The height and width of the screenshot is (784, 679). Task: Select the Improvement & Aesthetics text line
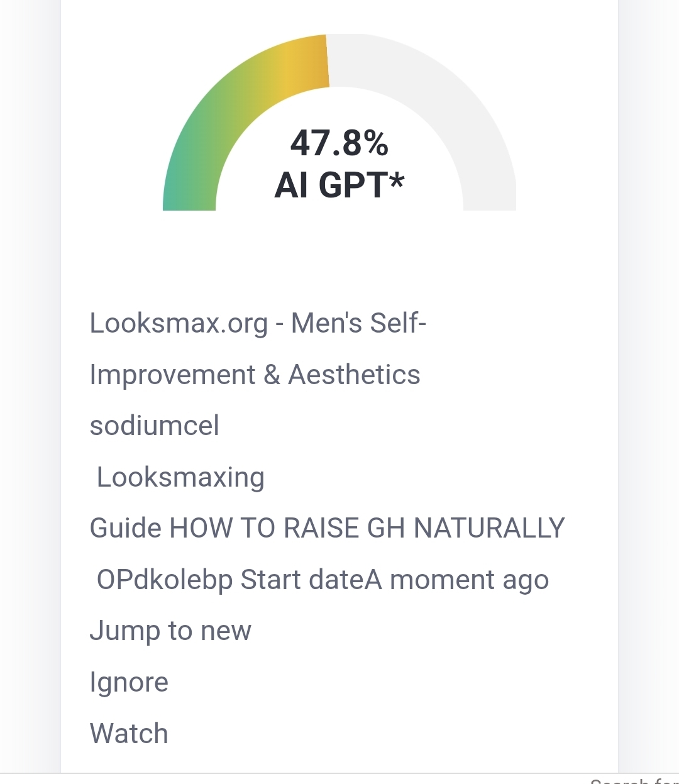coord(255,375)
